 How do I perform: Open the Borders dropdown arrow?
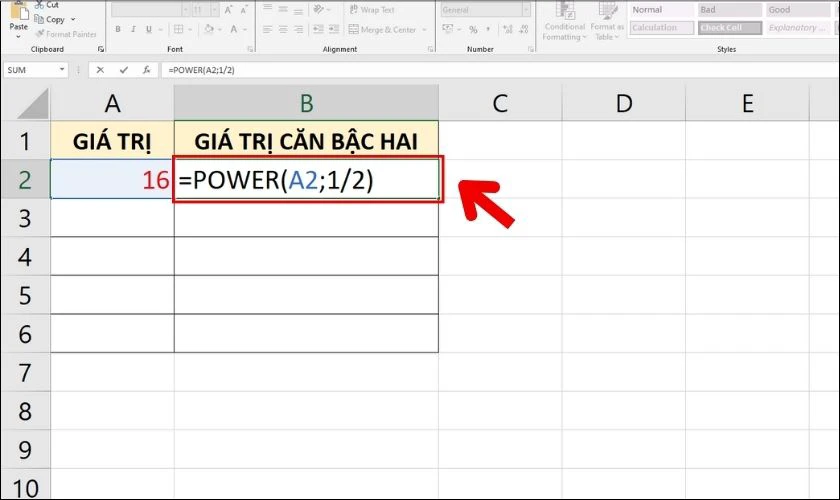click(x=191, y=29)
